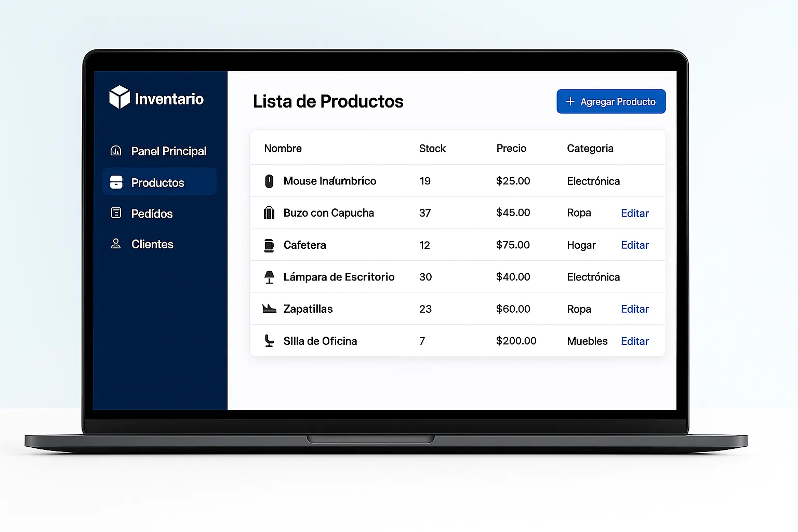798x532 pixels.
Task: Click the Categoria column header
Action: [x=590, y=149]
